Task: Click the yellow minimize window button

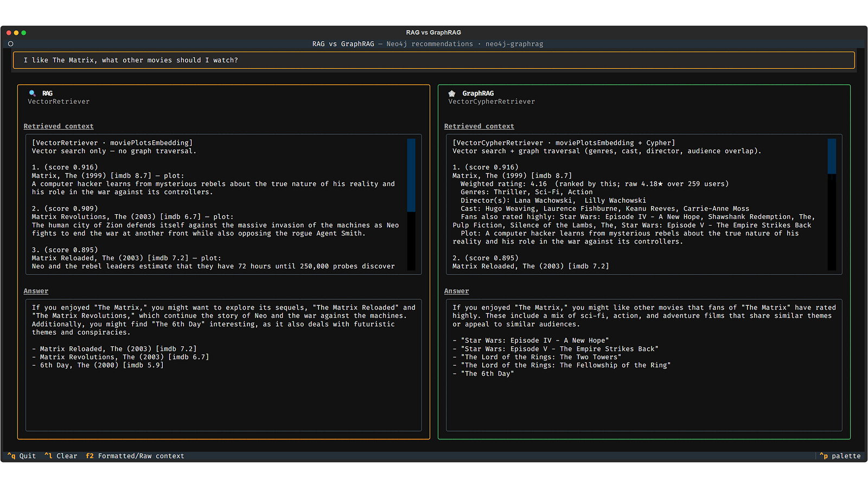Action: 16,33
